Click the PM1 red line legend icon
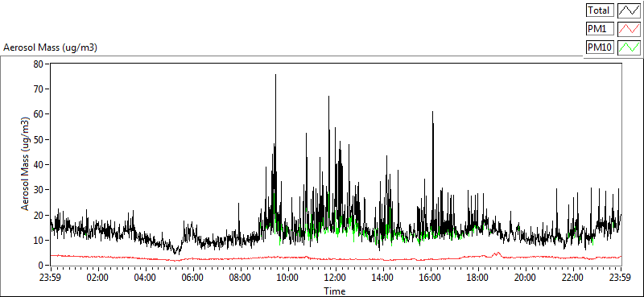 (629, 29)
